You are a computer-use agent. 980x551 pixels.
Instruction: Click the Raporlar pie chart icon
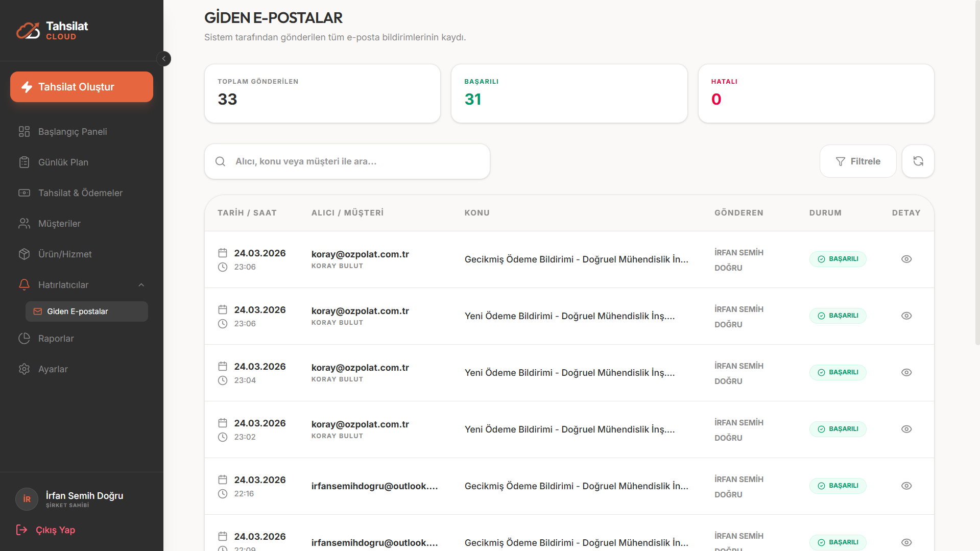point(24,339)
